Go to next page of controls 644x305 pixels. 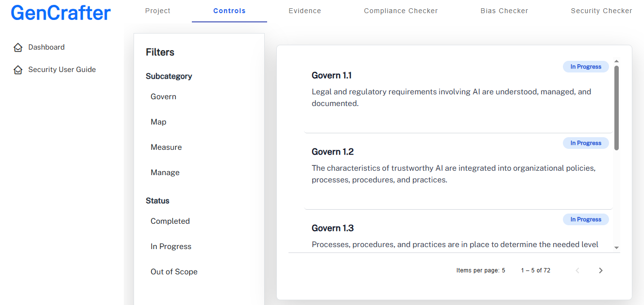click(601, 270)
